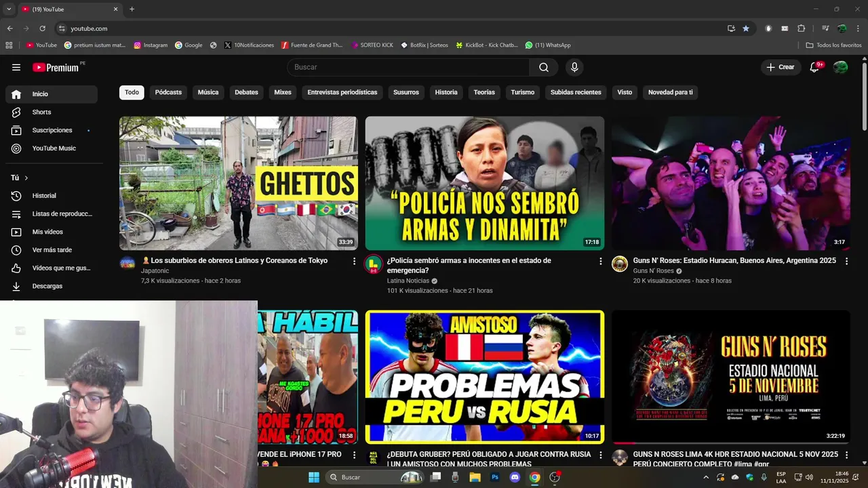This screenshot has height=488, width=868.
Task: Open options for Estadio Huracan video
Action: (846, 261)
